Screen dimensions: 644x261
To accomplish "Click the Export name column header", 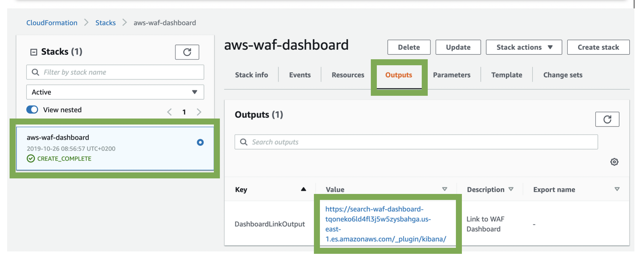I will [x=554, y=189].
